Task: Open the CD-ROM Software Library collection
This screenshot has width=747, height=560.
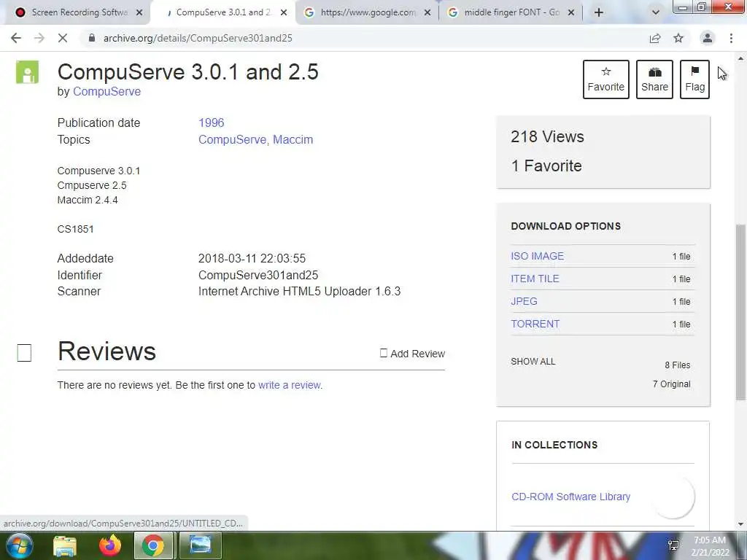Action: coord(570,496)
